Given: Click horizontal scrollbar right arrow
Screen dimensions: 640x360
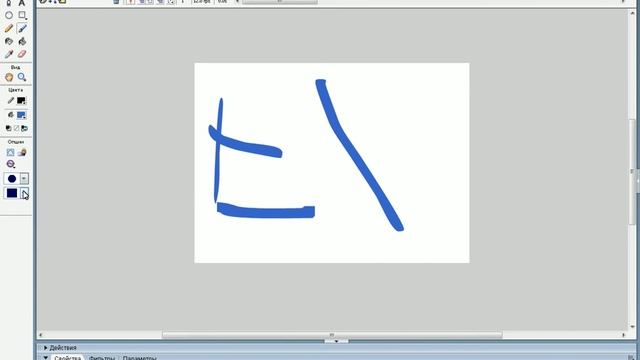Looking at the screenshot, I should (x=623, y=335).
